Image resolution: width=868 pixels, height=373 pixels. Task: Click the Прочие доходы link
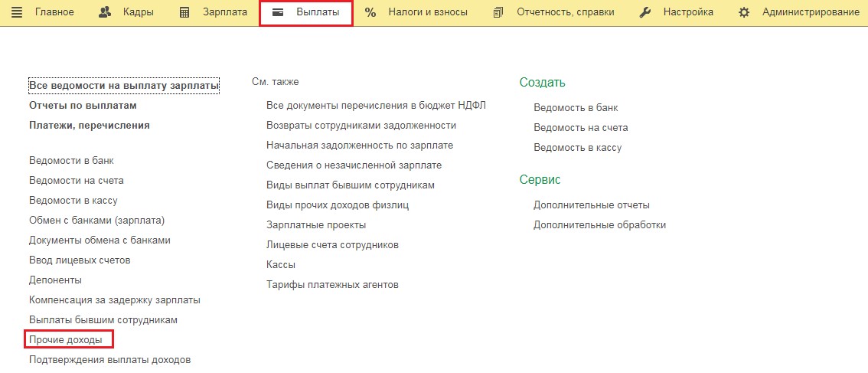(65, 340)
